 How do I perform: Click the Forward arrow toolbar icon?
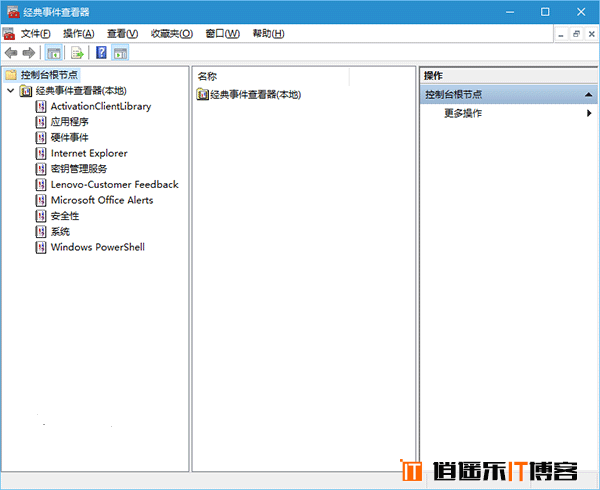pos(29,53)
